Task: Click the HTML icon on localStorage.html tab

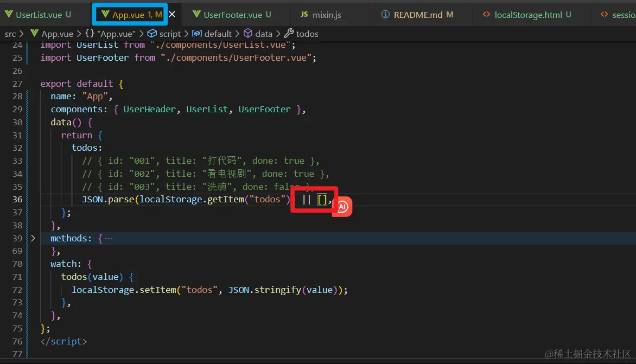Action: click(x=486, y=15)
